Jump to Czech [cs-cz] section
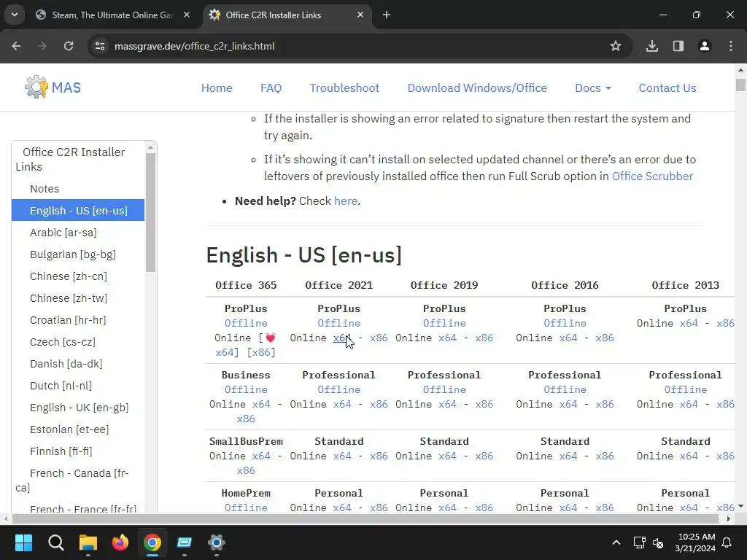 point(63,342)
